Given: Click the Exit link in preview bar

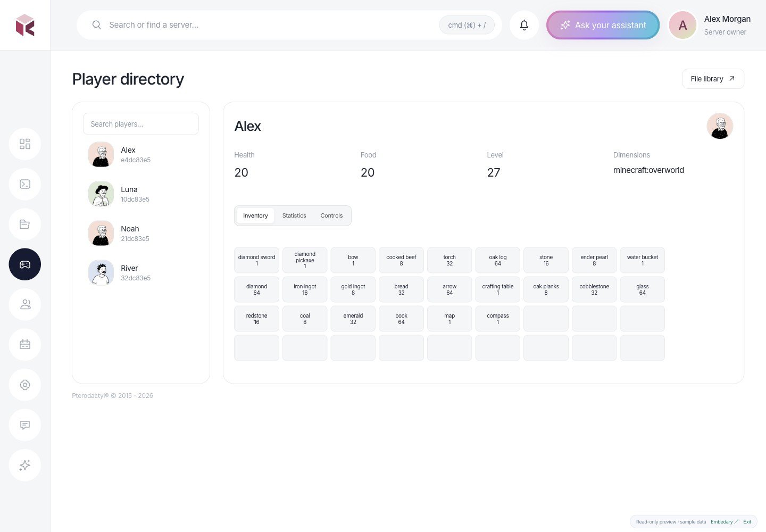Looking at the screenshot, I should pos(747,522).
